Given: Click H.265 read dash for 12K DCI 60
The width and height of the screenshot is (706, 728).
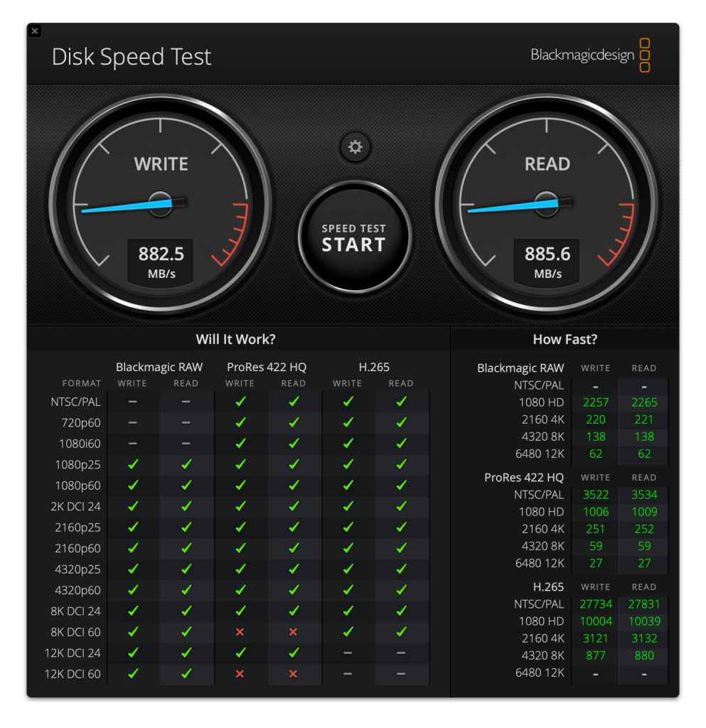Looking at the screenshot, I should tap(401, 674).
